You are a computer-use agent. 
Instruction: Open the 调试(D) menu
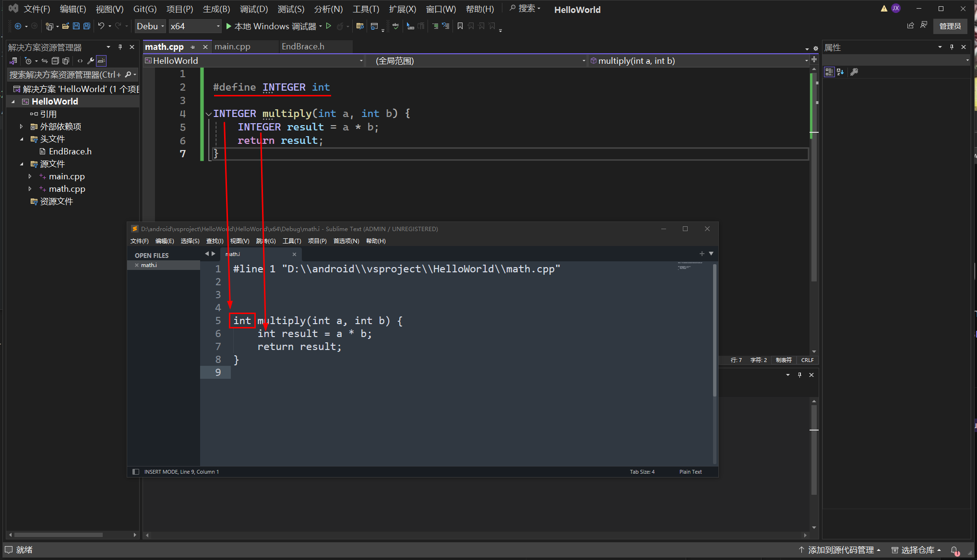point(253,9)
